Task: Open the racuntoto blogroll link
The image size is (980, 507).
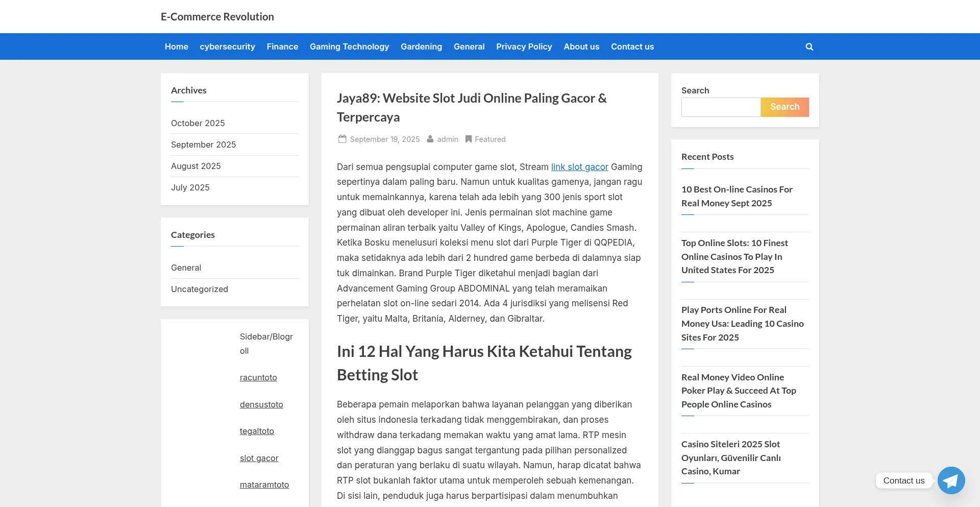Action: click(x=258, y=377)
